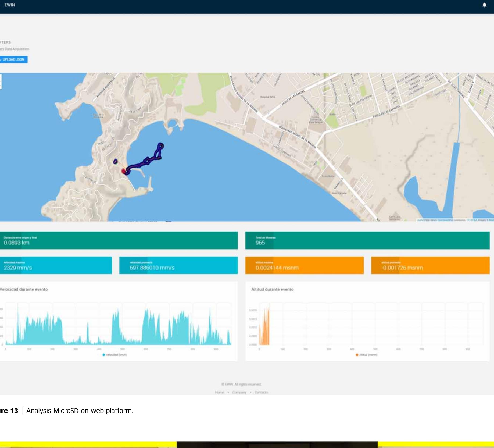Screen dimensions: 494x448
Task: Click the small blue loop marker on map
Action: click(x=115, y=161)
